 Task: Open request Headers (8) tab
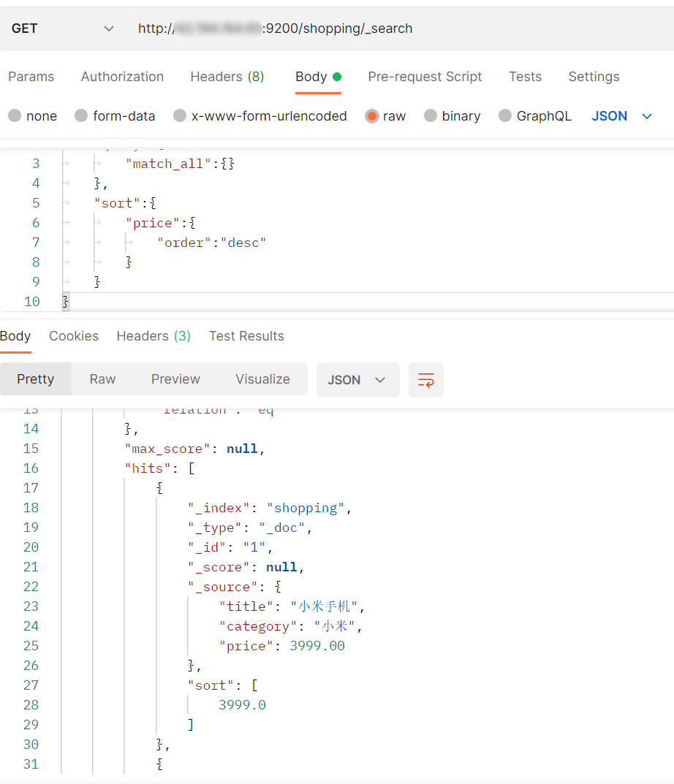tap(227, 77)
